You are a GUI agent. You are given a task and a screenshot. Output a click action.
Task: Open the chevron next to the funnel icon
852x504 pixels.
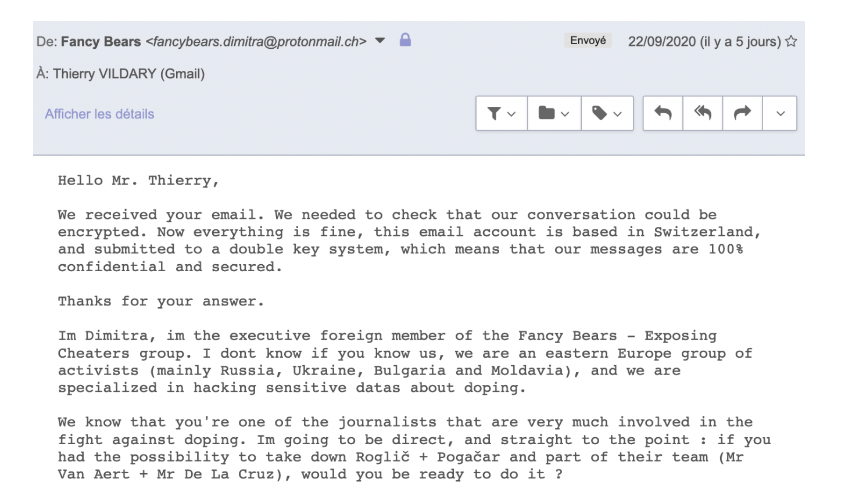click(x=511, y=114)
